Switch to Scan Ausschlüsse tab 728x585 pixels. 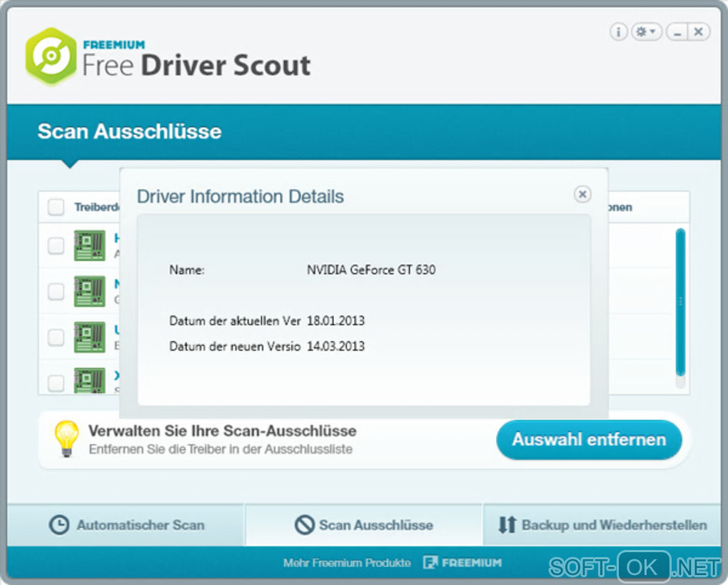point(364,525)
